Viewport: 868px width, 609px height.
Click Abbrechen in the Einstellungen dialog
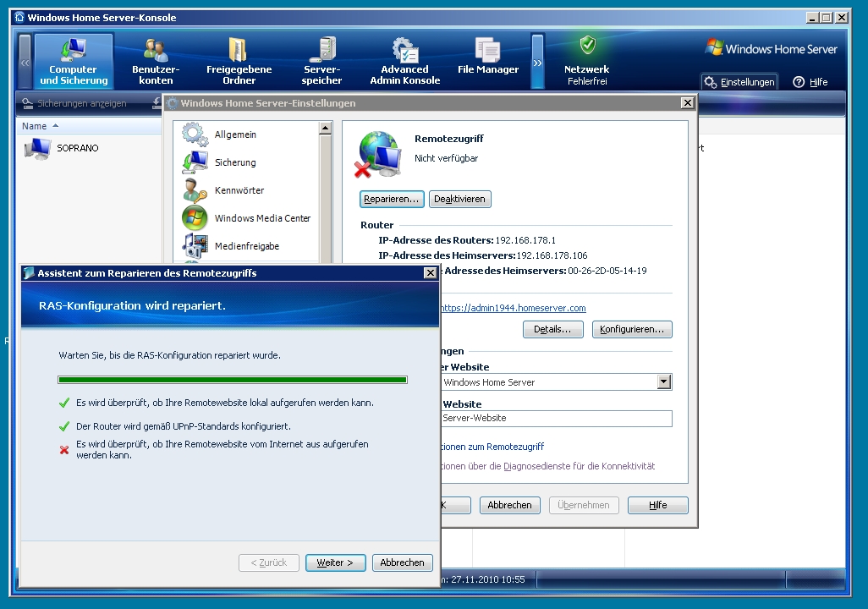click(x=509, y=506)
